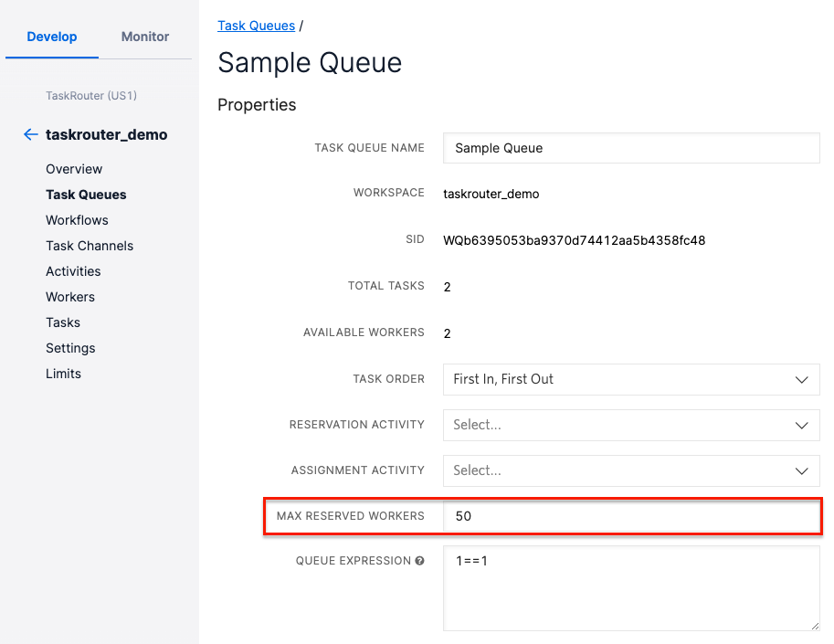Open the Task Order dropdown
This screenshot has width=834, height=644.
pos(631,379)
